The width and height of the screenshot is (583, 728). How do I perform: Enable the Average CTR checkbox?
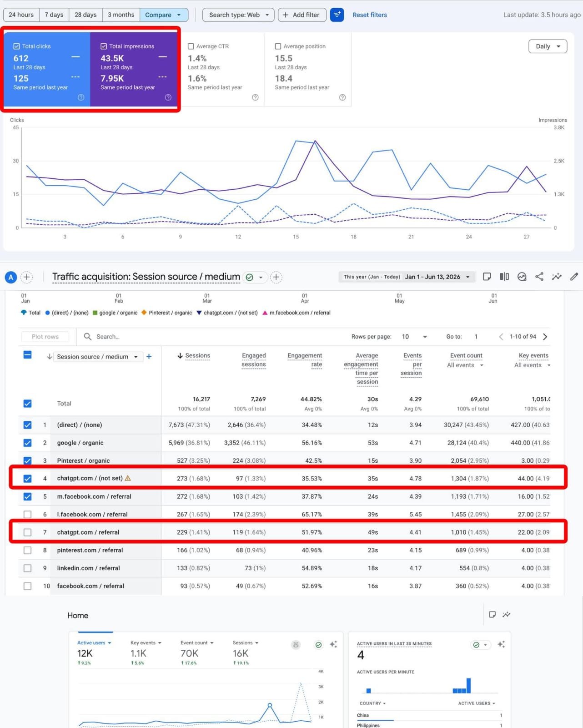click(191, 46)
